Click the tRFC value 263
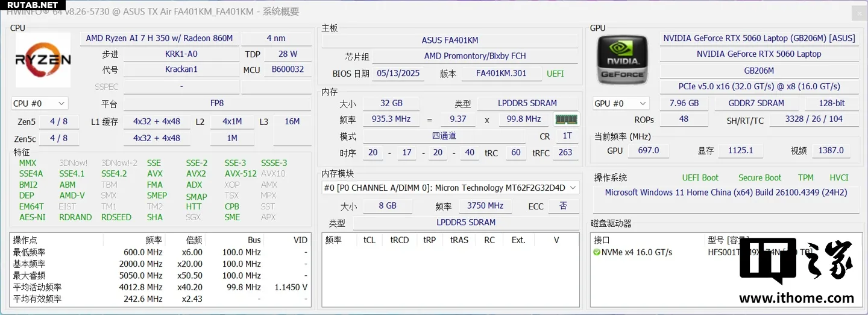The image size is (868, 315). pos(565,153)
